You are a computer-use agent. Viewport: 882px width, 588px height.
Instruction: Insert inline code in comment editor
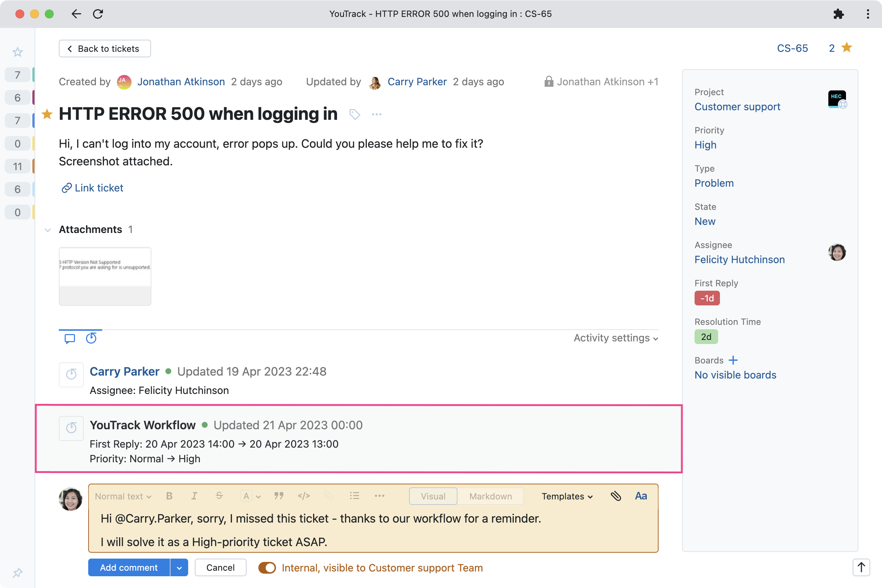(x=304, y=496)
